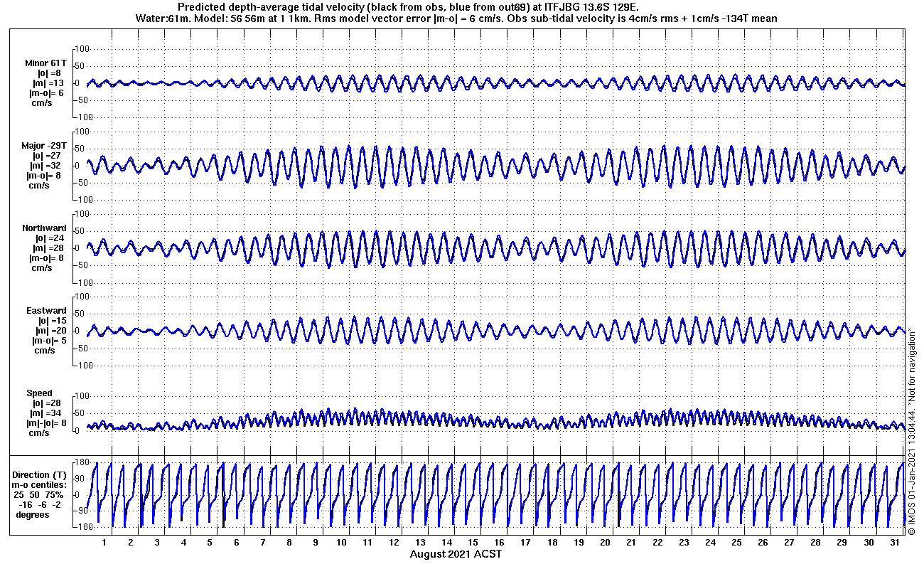The width and height of the screenshot is (924, 569).
Task: Click '|m|-|o|= 8' in Speed panel
Action: tap(46, 423)
